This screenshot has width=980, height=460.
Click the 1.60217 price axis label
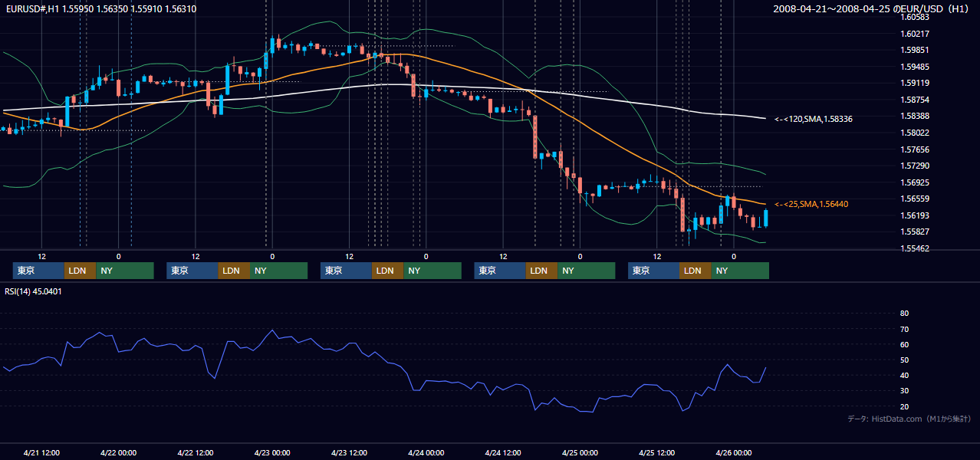click(x=915, y=34)
